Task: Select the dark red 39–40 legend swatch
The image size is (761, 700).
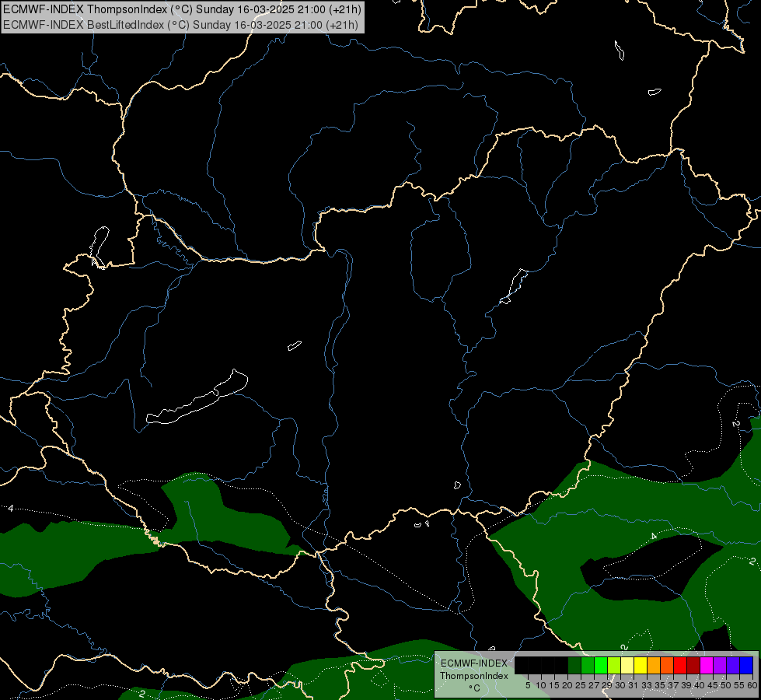Action: click(x=693, y=665)
